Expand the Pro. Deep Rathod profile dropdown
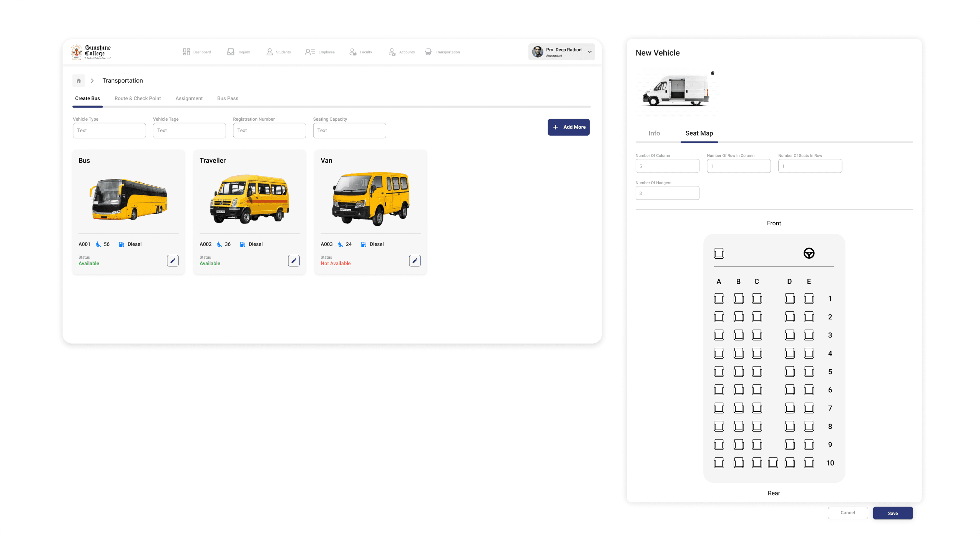This screenshot has height=552, width=980. click(590, 52)
